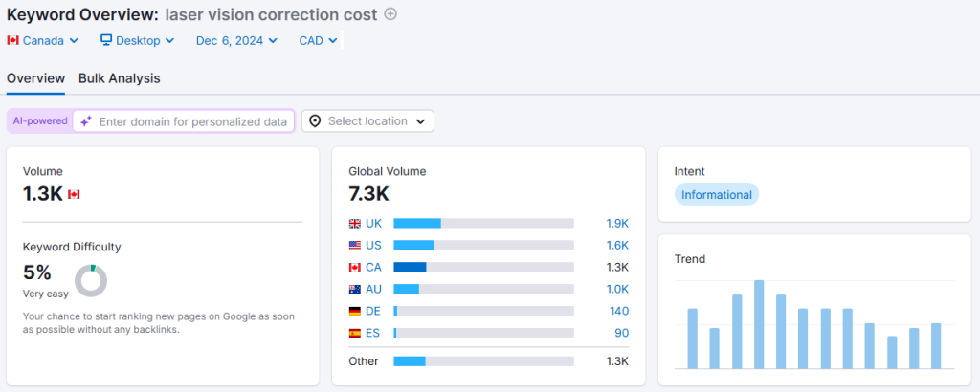Open the Desktop device dropdown

point(137,40)
